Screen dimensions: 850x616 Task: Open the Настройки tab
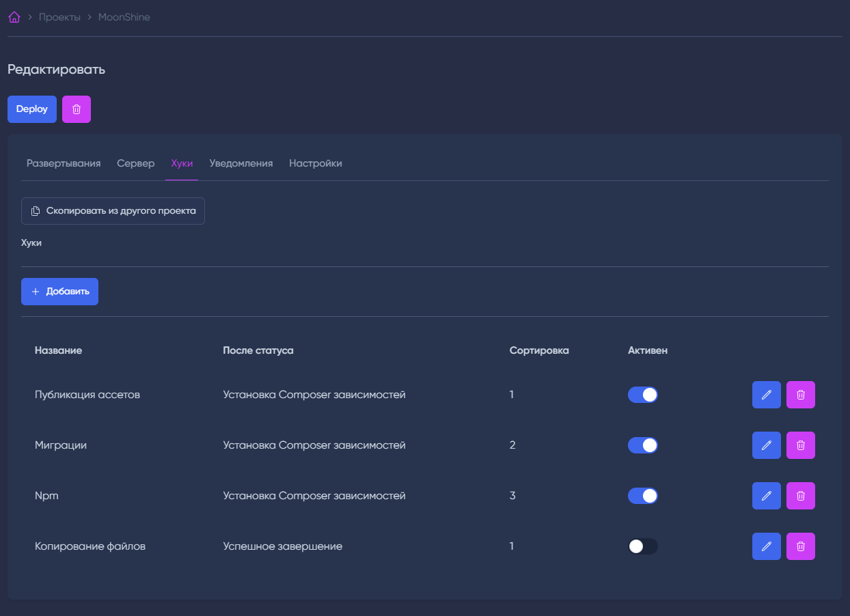315,163
